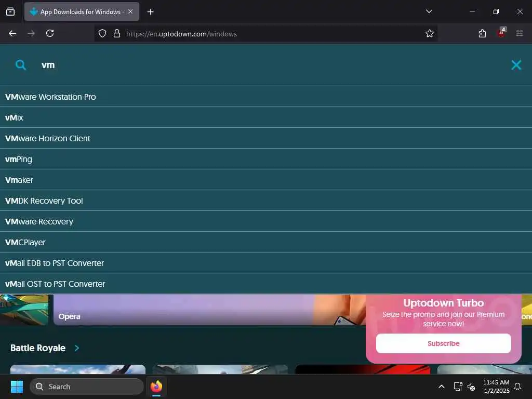Close the App Downloads for Windows tab
Image resolution: width=532 pixels, height=399 pixels.
[130, 11]
